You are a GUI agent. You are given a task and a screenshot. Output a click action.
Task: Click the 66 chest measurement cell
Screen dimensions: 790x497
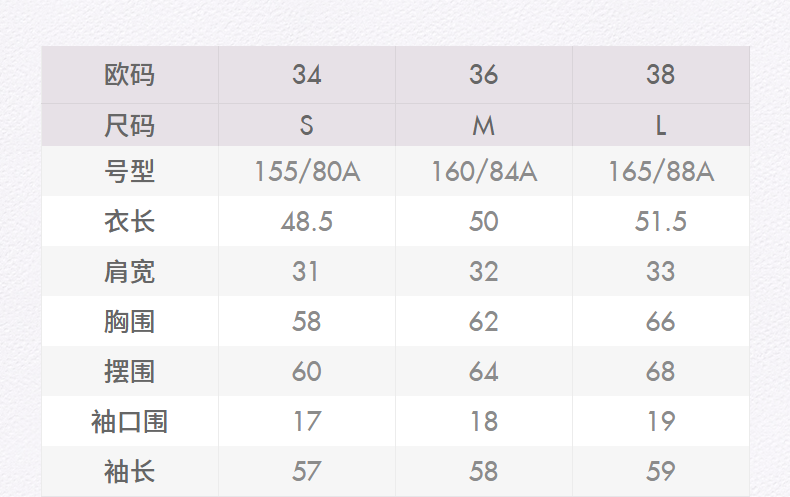pos(661,321)
